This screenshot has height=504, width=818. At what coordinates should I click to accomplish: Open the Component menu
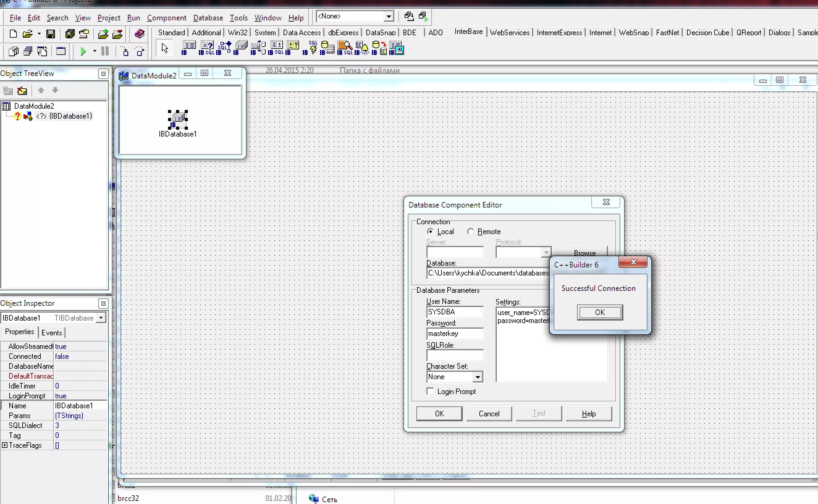coord(167,18)
